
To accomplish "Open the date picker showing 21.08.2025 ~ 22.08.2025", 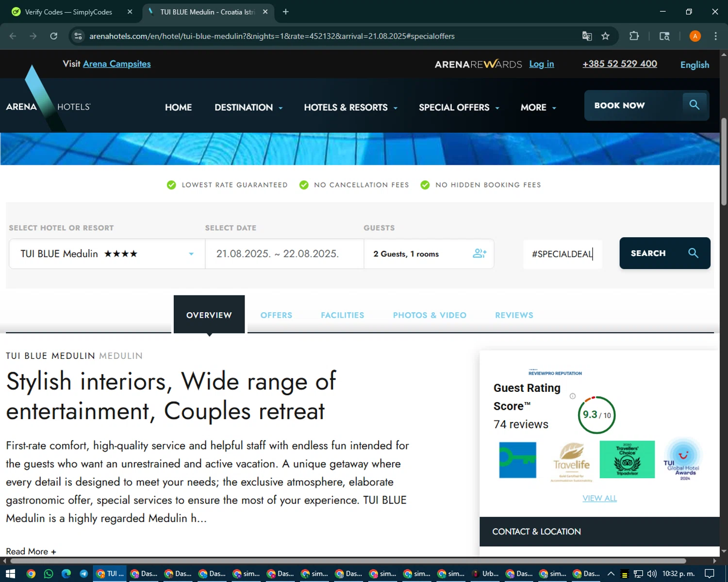I will click(284, 254).
